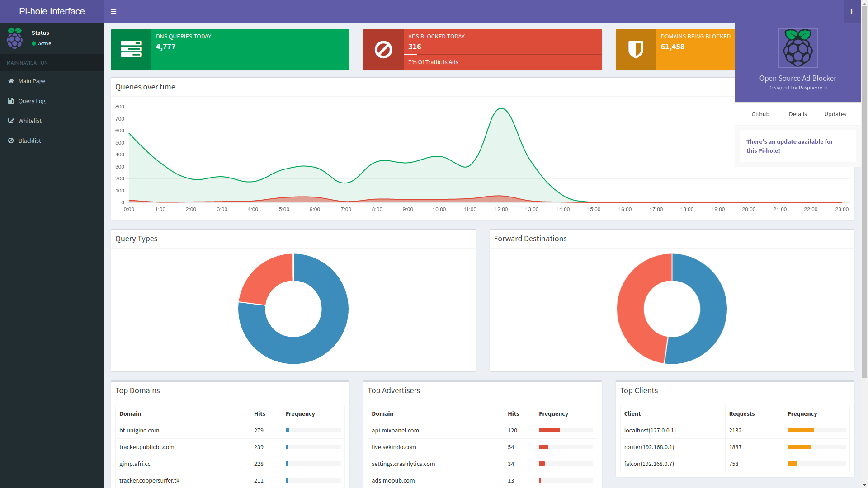Click the Whitelist edit icon
The image size is (868, 488).
pyautogui.click(x=11, y=121)
